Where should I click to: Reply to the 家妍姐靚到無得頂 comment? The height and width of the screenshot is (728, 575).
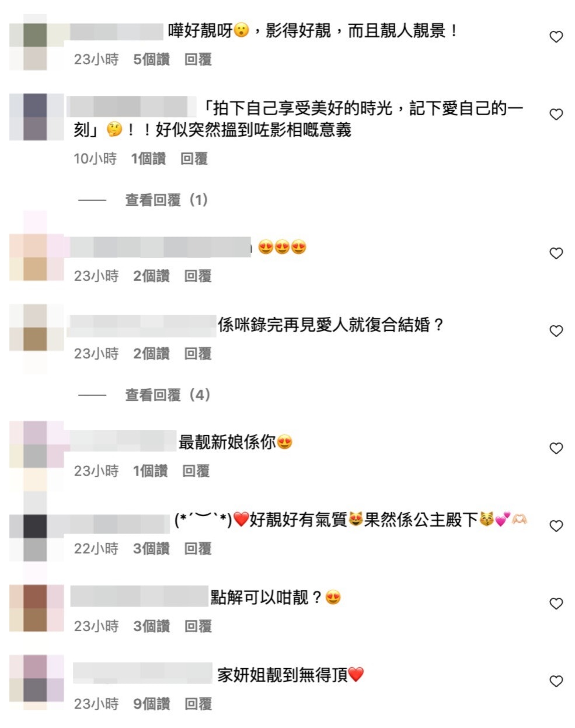[x=198, y=704]
